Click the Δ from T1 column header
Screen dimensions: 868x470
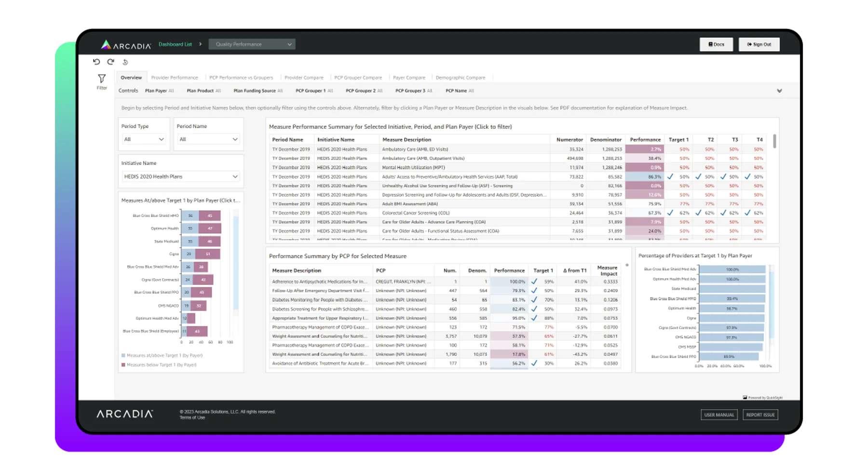[x=574, y=270]
